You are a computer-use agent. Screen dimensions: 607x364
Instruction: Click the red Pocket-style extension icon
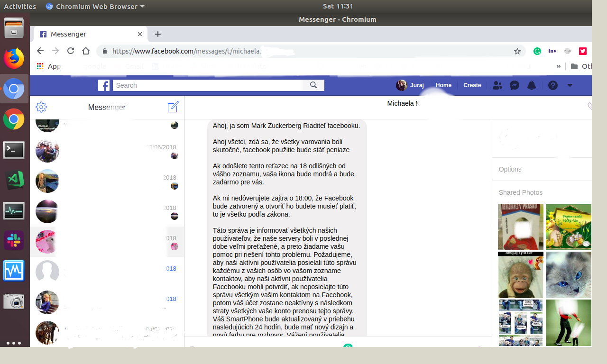click(583, 51)
